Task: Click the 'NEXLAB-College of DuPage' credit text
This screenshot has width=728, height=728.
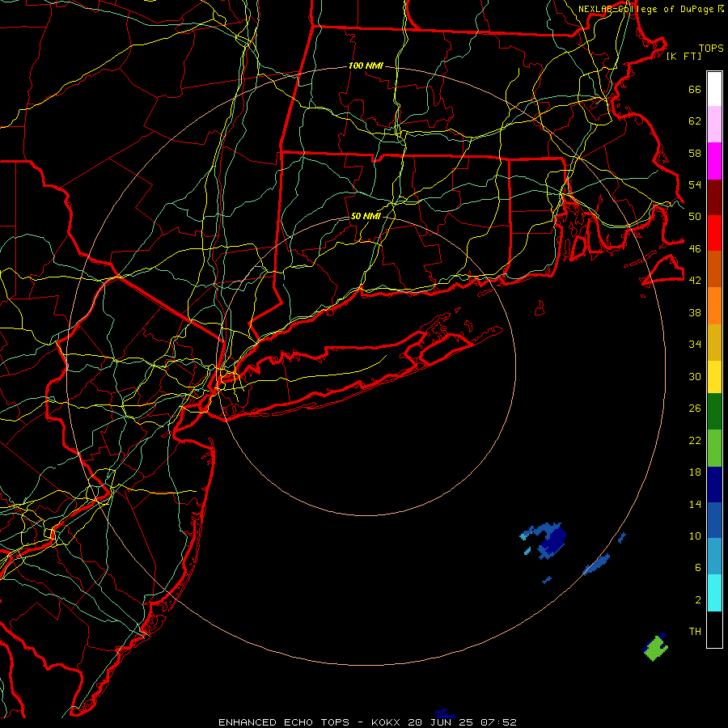Action: tap(647, 9)
